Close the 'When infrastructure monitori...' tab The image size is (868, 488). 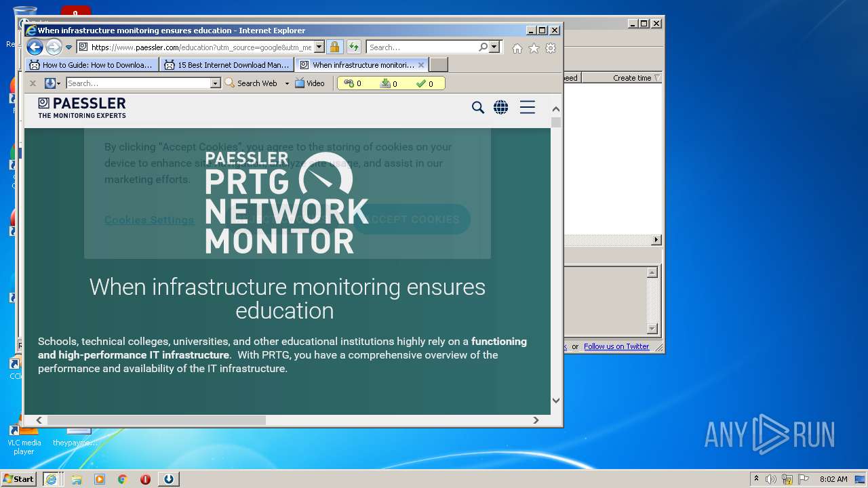tap(421, 65)
